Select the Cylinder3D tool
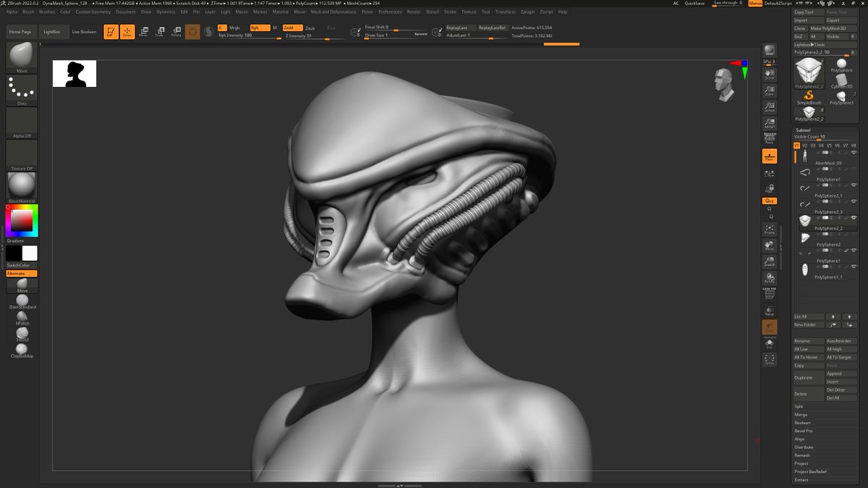Image resolution: width=868 pixels, height=488 pixels. 841,80
